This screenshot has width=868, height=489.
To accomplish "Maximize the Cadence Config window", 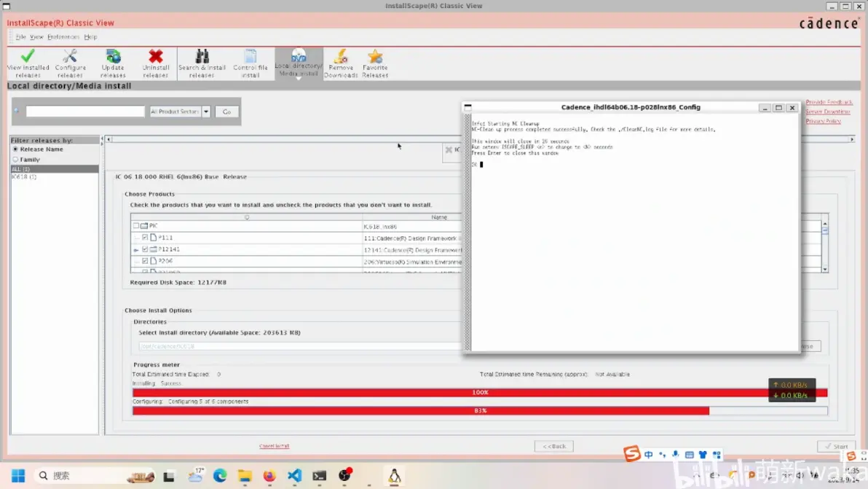I will point(778,108).
